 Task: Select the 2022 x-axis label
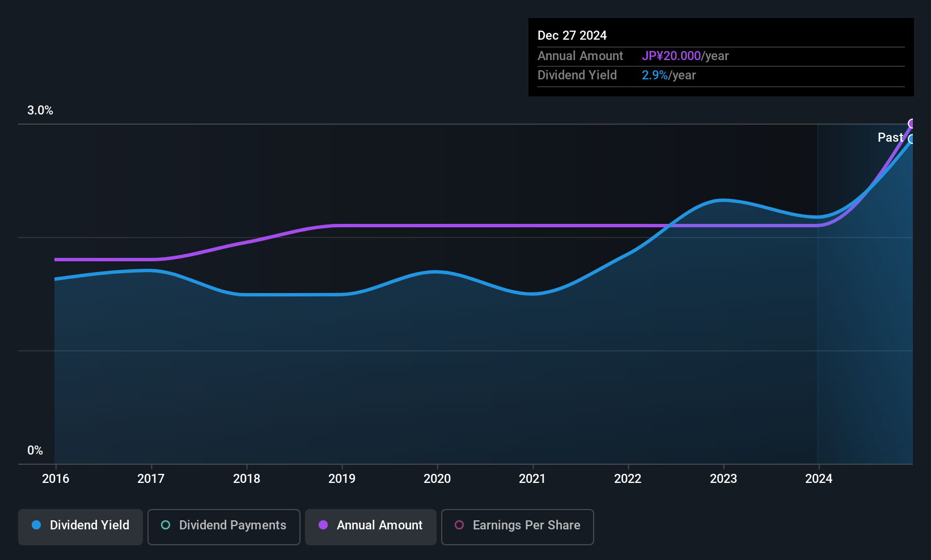tap(628, 479)
